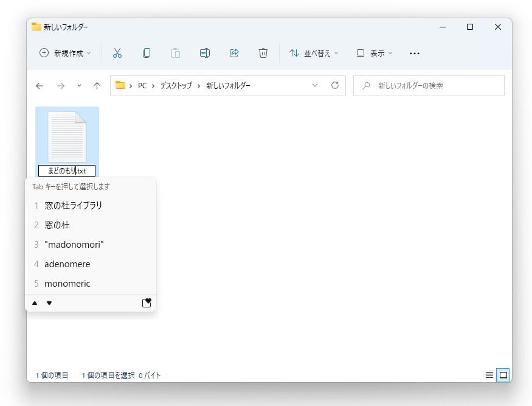Image resolution: width=532 pixels, height=406 pixels.
Task: Switch to details view in the status bar
Action: [x=489, y=375]
